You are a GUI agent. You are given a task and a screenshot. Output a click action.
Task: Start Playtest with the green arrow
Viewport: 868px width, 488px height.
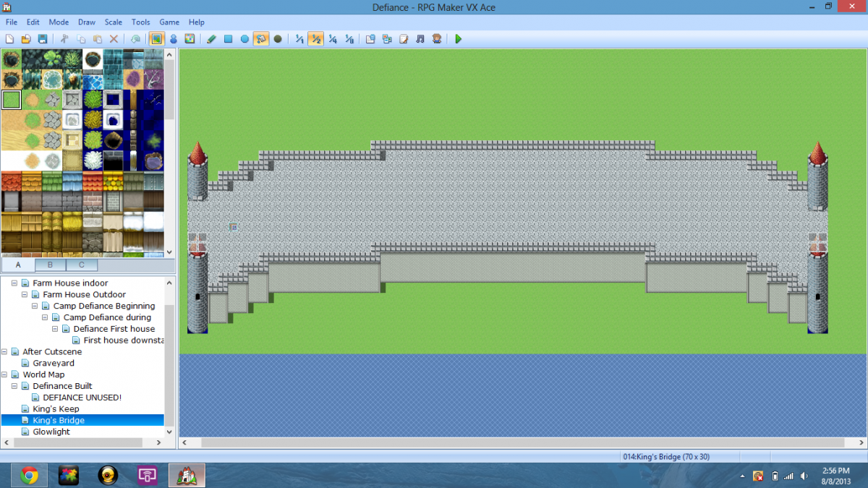[x=459, y=39]
